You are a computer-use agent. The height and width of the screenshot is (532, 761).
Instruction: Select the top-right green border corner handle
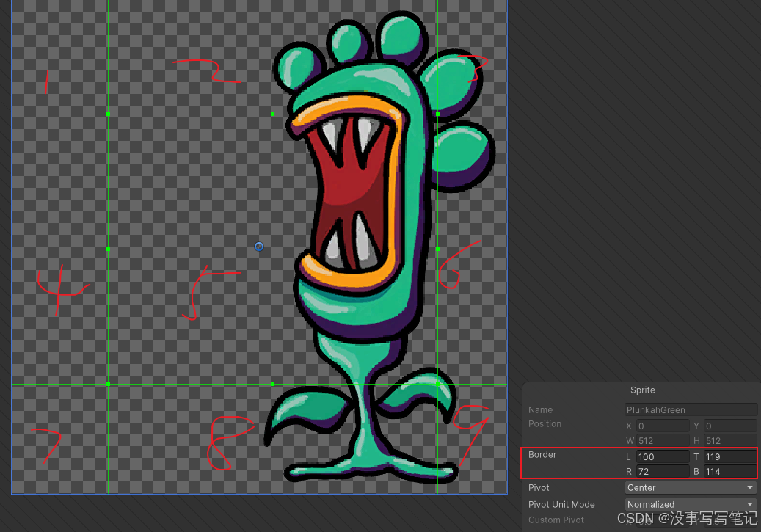[x=438, y=114]
